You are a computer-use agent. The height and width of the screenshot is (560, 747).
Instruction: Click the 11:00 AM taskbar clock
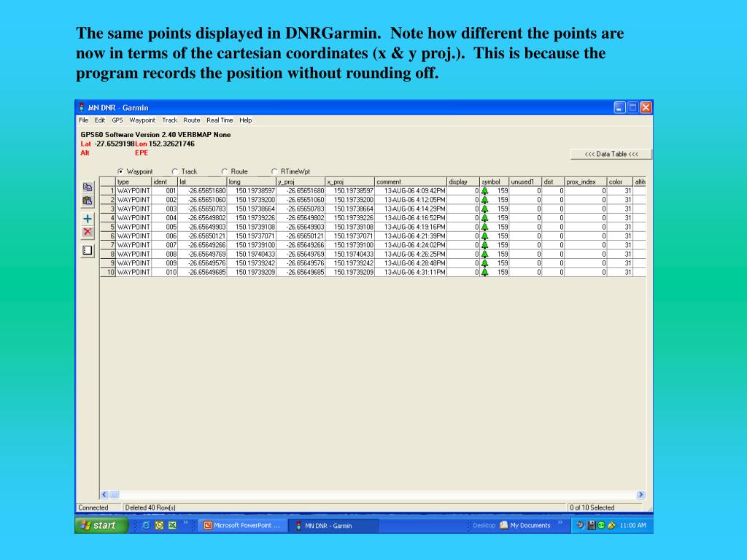point(632,525)
